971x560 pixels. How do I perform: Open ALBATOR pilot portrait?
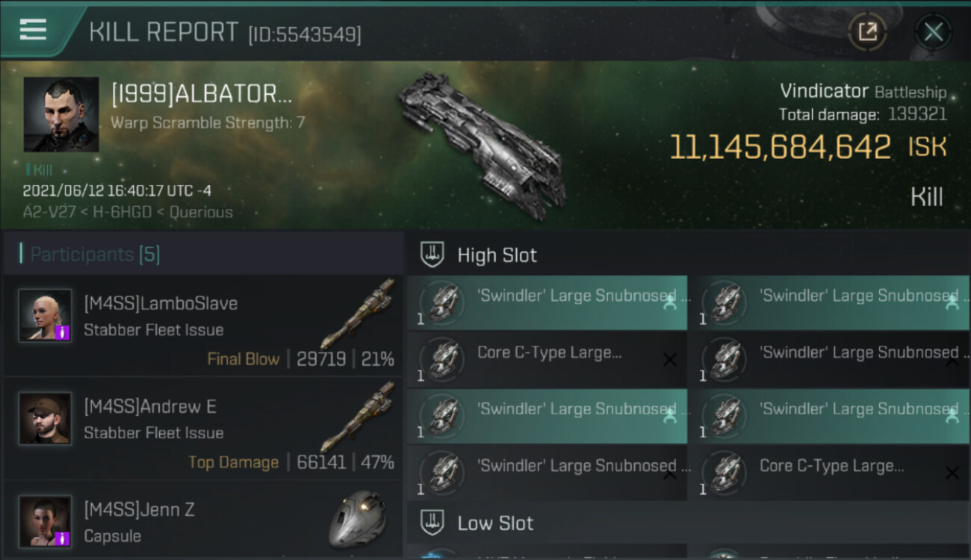pyautogui.click(x=61, y=114)
